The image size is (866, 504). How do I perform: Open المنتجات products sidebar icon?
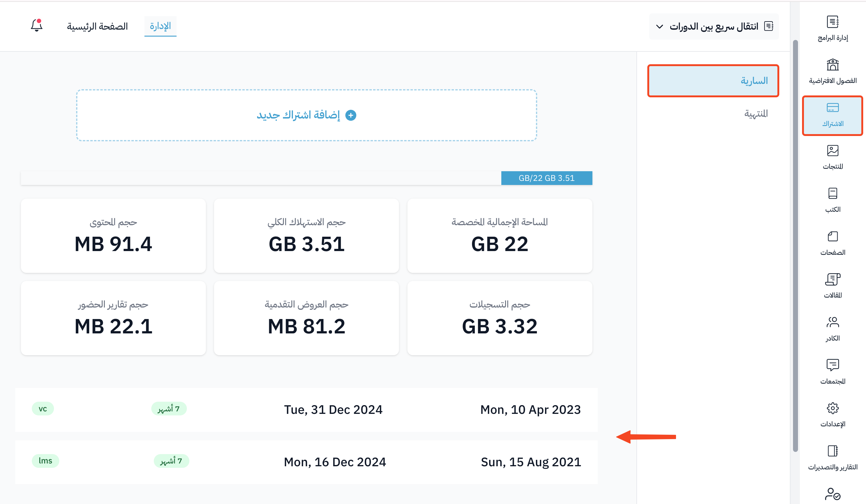[832, 150]
